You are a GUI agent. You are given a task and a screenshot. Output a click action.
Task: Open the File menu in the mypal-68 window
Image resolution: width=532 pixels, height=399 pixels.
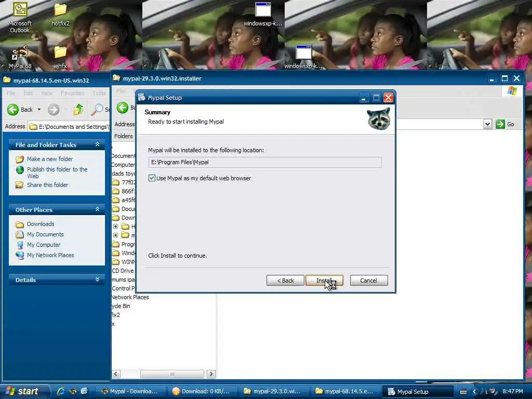pos(11,93)
